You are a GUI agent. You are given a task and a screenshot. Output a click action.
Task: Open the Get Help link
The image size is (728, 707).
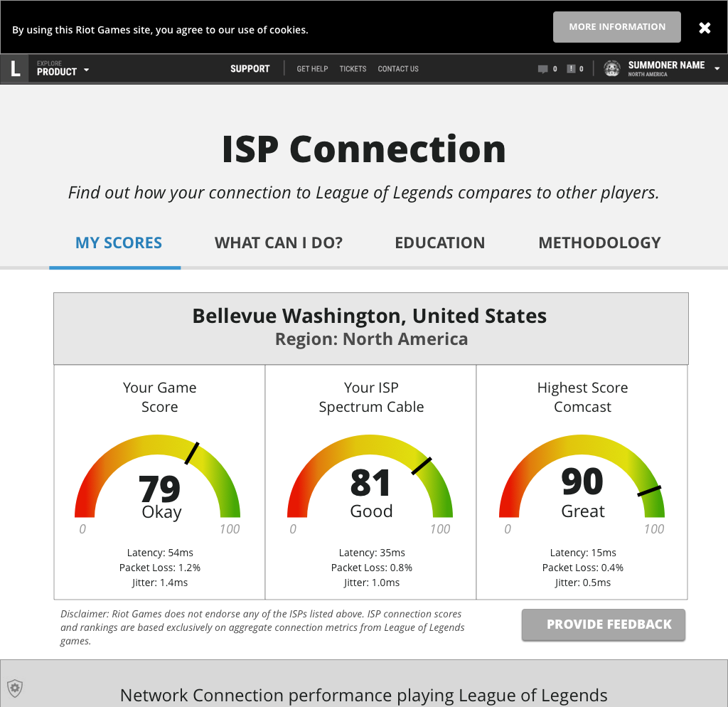pos(312,69)
